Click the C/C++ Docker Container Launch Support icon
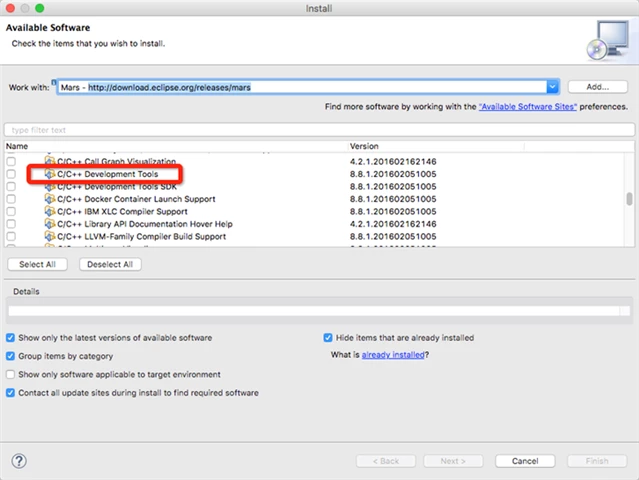This screenshot has width=639, height=480. pos(50,199)
